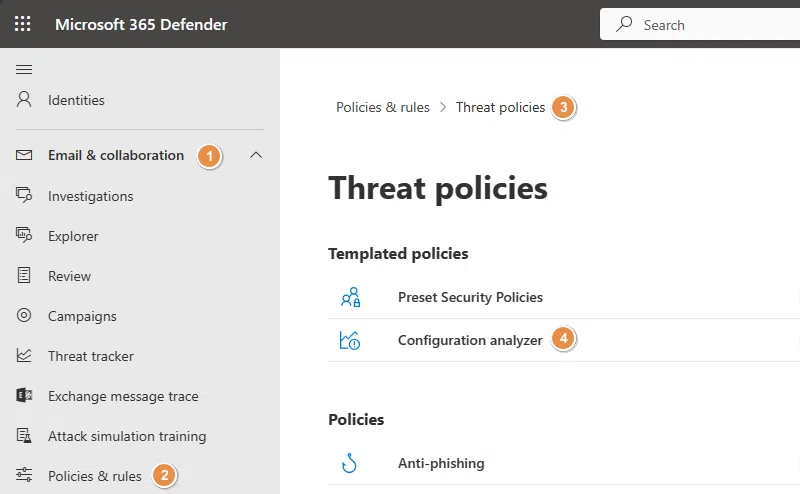Click Threat policies breadcrumb
The height and width of the screenshot is (494, 800).
[x=501, y=107]
